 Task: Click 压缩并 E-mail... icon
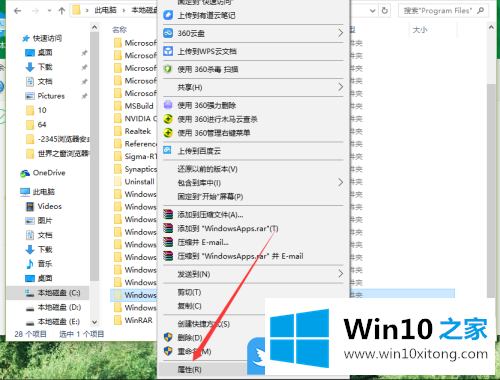click(168, 242)
